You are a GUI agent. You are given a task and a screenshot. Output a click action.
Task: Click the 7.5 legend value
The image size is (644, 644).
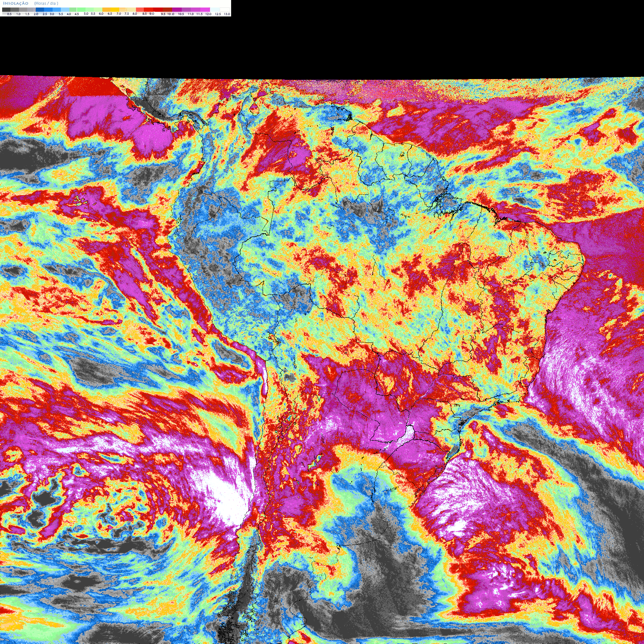(x=127, y=14)
